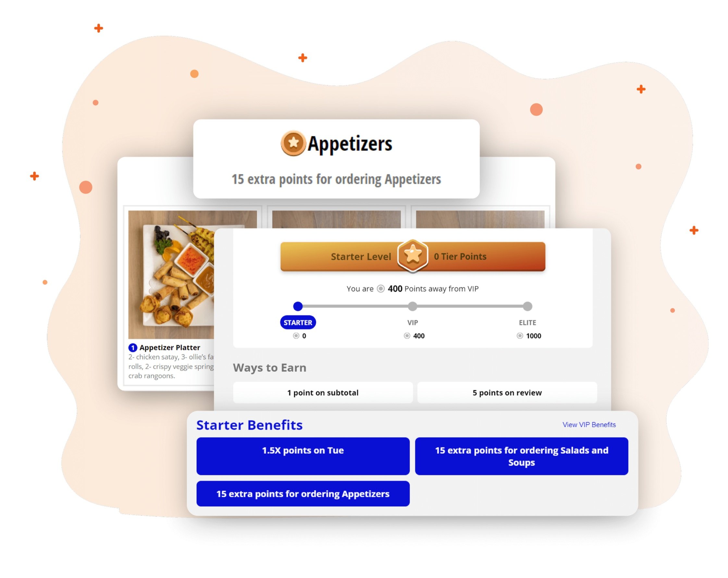Click the STARTER tier pill label
This screenshot has width=728, height=578.
pos(298,323)
